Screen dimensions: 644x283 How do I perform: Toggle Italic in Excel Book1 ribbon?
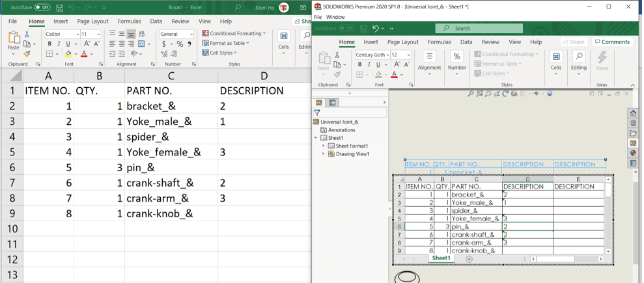coord(59,44)
